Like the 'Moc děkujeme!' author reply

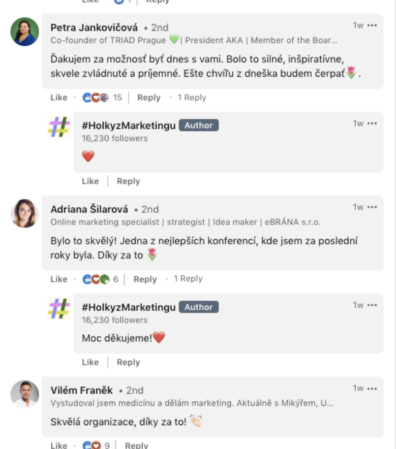(90, 362)
